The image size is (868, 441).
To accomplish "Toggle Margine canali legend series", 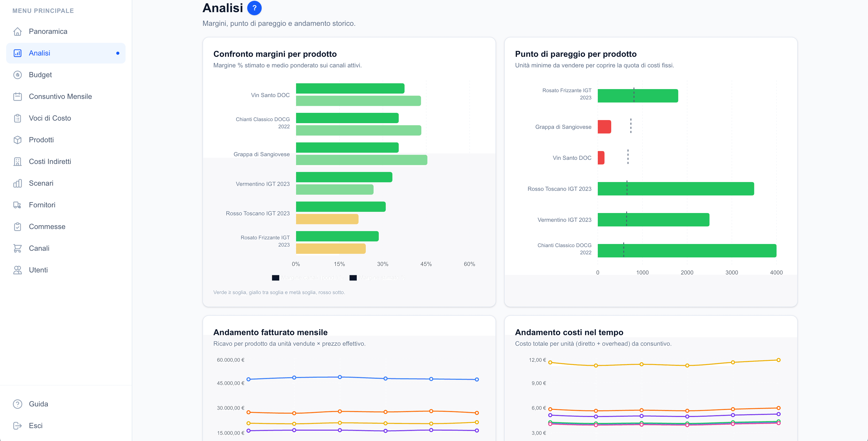I will point(308,278).
